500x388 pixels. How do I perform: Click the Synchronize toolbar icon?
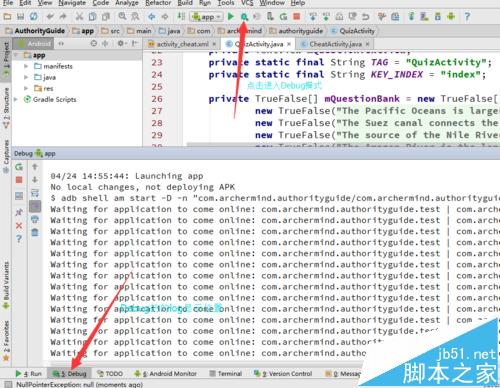(34, 16)
